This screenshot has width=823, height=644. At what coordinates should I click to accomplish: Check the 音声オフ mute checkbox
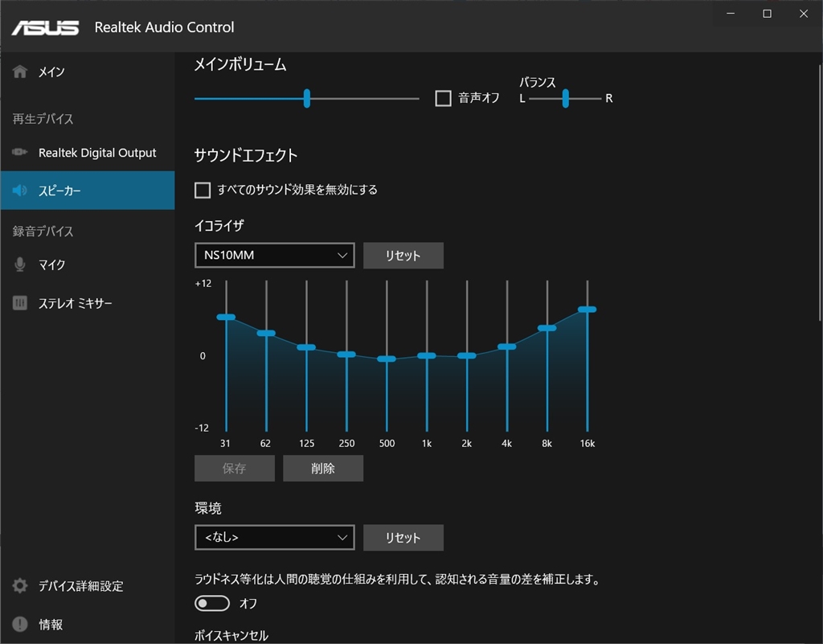click(443, 98)
